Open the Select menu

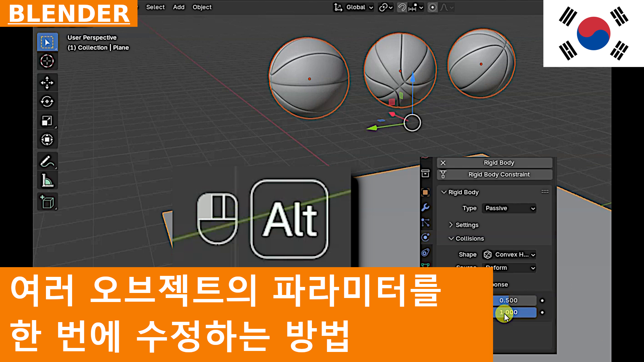(155, 7)
